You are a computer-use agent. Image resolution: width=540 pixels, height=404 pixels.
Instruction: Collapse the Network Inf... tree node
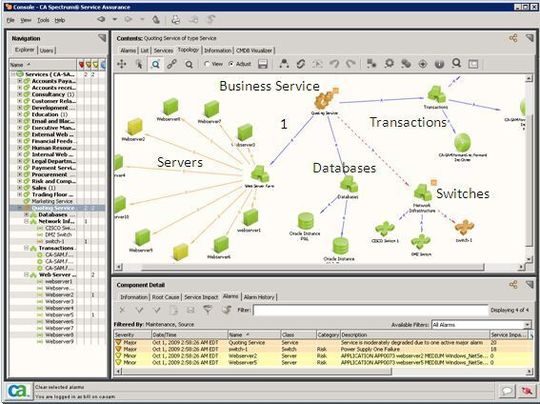click(x=27, y=221)
